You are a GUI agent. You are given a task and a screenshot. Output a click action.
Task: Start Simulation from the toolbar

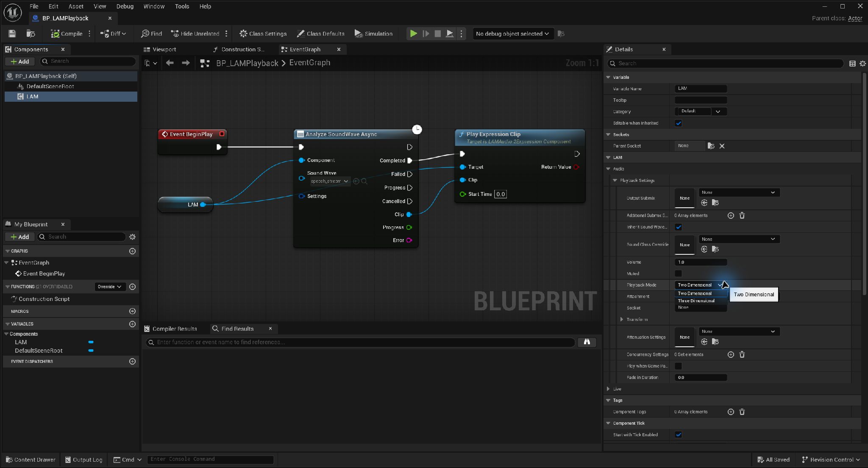373,33
